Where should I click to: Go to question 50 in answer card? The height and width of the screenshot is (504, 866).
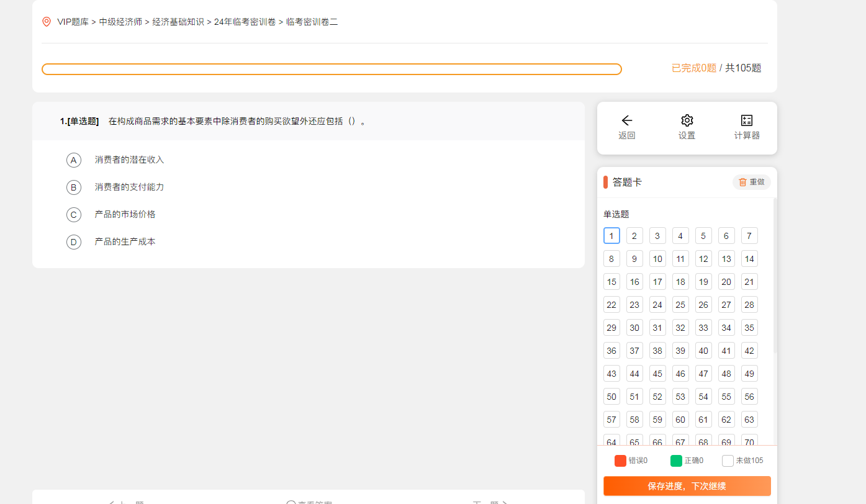click(x=611, y=397)
